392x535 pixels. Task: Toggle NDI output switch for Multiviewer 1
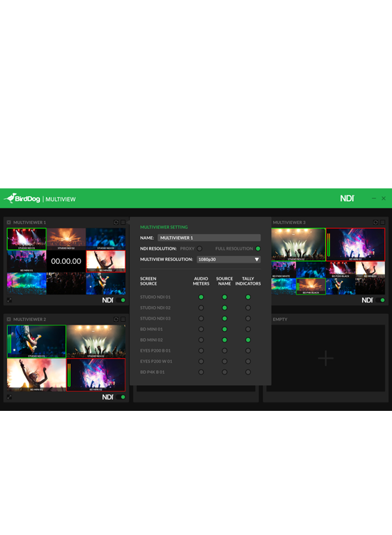pyautogui.click(x=120, y=300)
